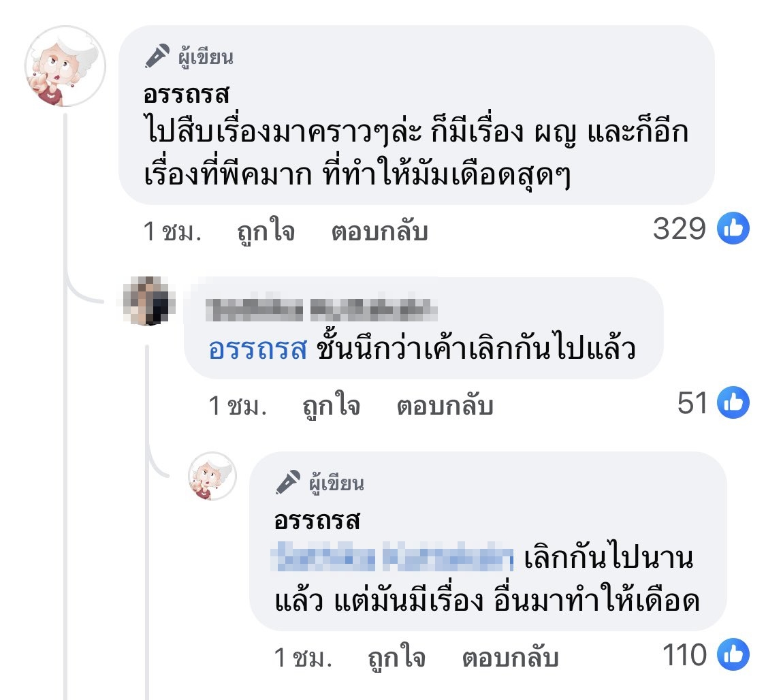Open the small grandma avatar on bottom reply
Screen dimensions: 766x700
[212, 475]
